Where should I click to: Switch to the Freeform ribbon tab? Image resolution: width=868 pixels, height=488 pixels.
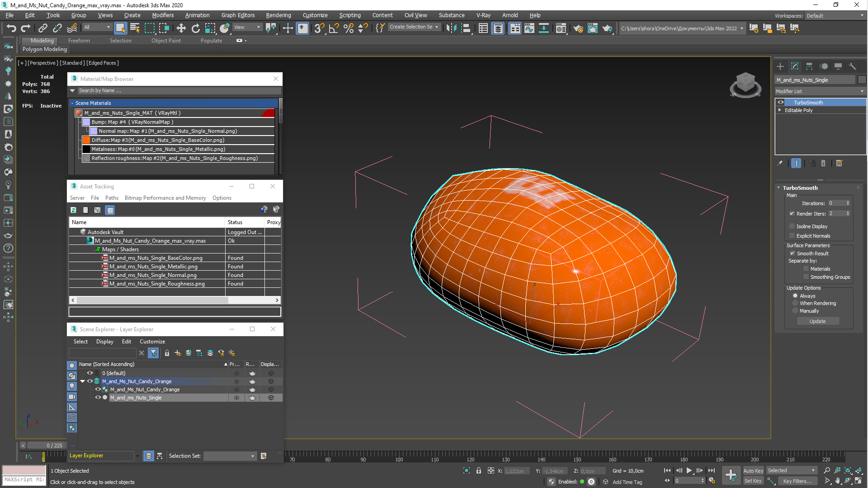pos(79,41)
